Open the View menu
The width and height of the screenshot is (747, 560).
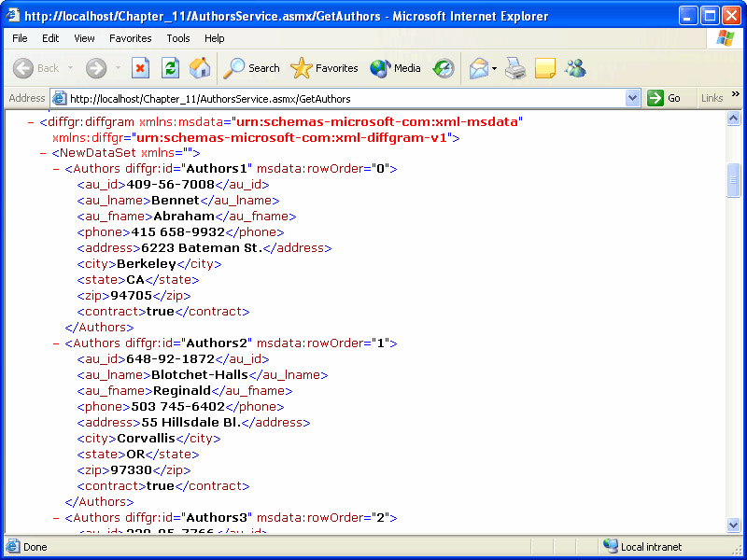(84, 38)
